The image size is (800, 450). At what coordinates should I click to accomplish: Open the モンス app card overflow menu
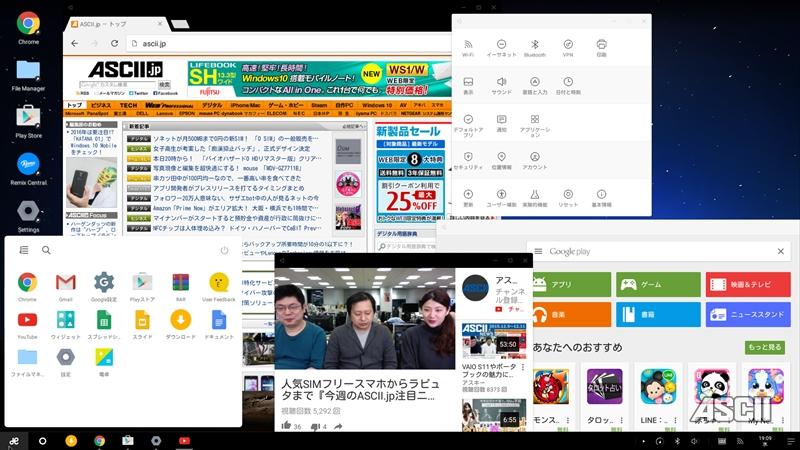(568, 420)
